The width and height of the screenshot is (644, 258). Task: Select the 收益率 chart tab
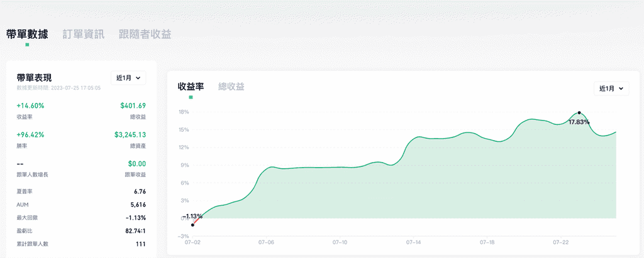[191, 87]
